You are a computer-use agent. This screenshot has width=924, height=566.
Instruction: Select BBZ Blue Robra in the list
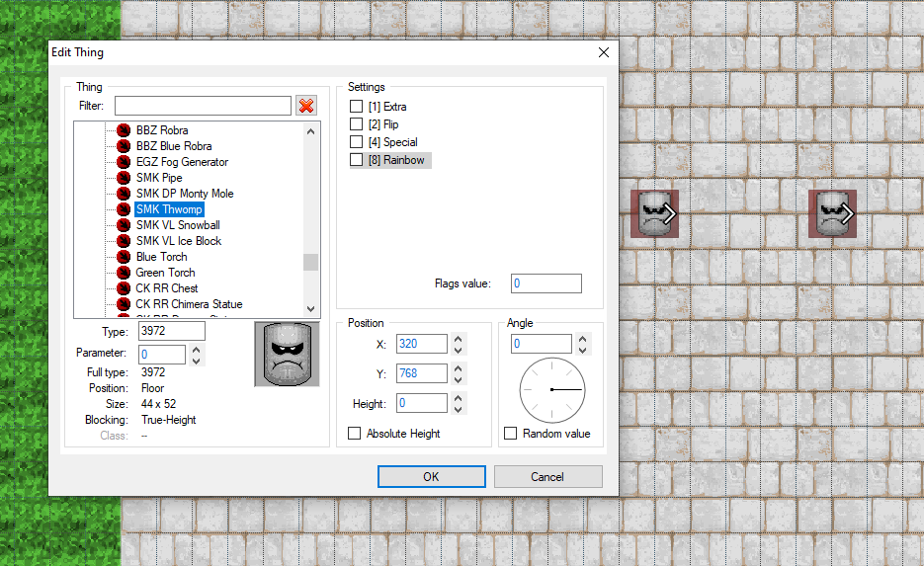(174, 146)
